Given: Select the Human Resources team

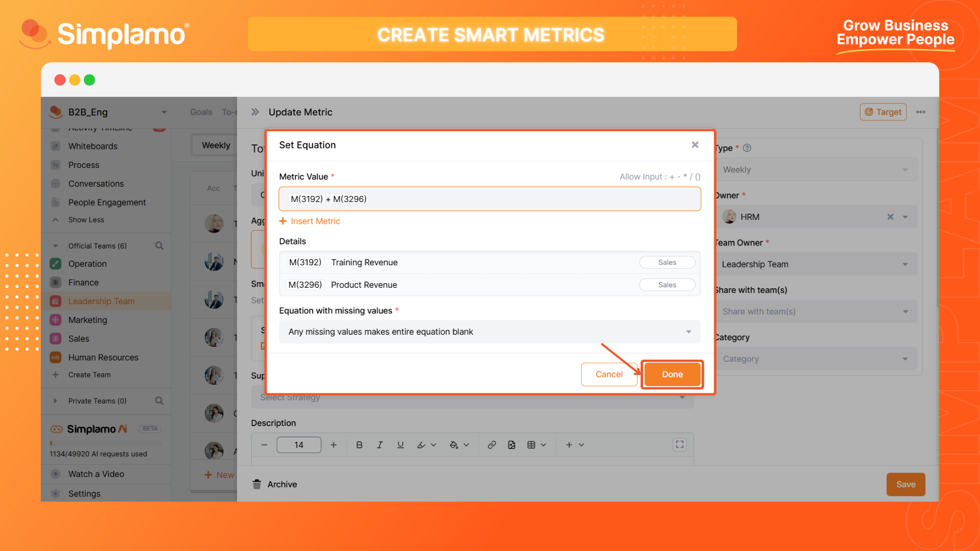Looking at the screenshot, I should [103, 357].
